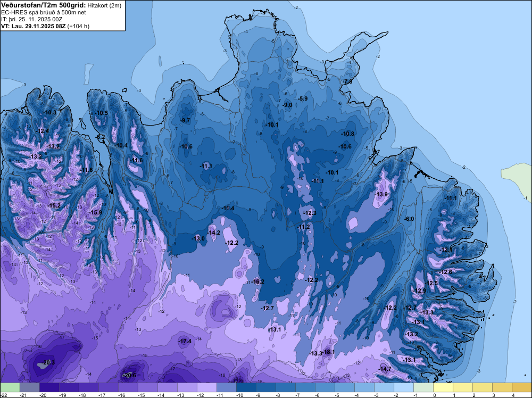532x398 pixels.
Task: Pick the -15 legend color swatch
Action: [x=147, y=387]
